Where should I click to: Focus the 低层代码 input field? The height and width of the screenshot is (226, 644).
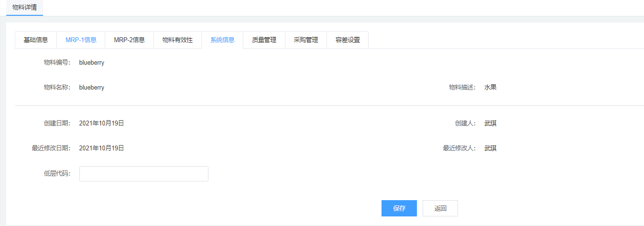[143, 174]
